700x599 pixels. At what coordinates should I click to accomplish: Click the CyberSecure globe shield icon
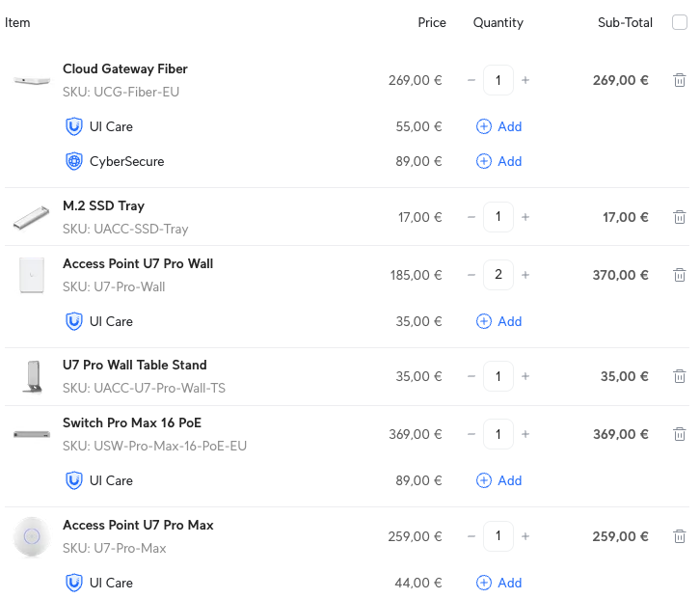coord(74,161)
